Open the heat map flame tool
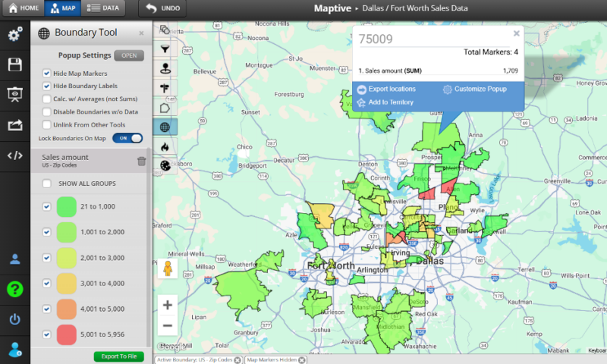 (x=165, y=146)
